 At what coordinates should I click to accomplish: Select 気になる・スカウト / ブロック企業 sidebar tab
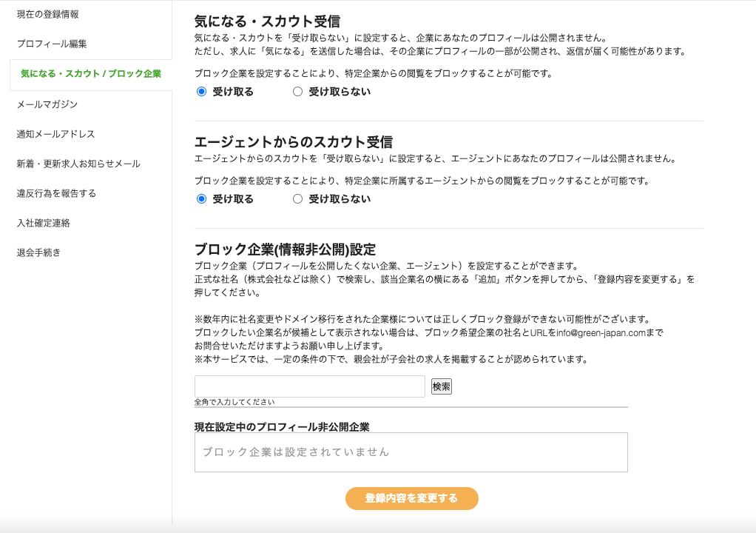click(90, 74)
